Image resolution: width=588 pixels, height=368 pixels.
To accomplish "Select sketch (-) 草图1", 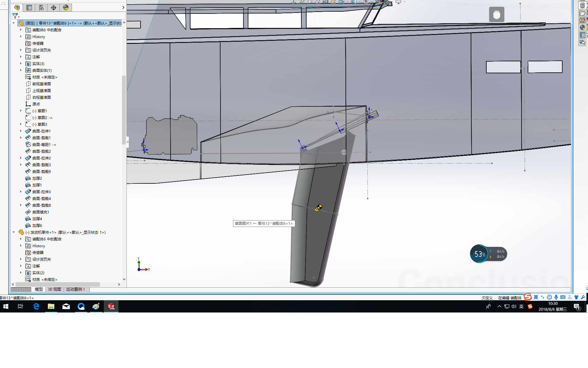I will click(x=36, y=111).
